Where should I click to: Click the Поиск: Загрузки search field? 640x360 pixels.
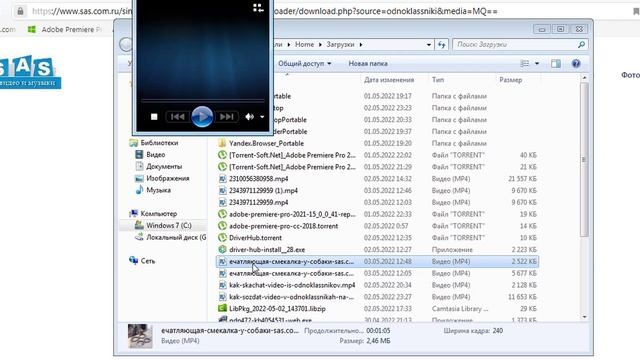coord(520,44)
